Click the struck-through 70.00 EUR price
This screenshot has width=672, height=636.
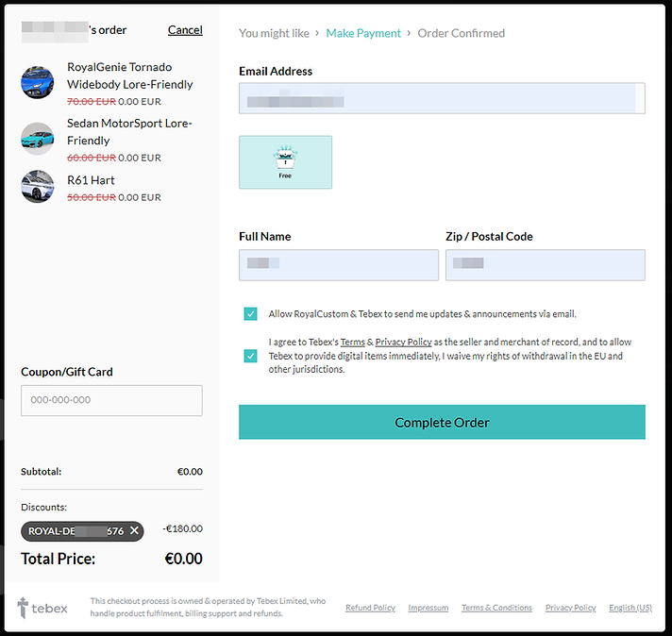pos(92,102)
